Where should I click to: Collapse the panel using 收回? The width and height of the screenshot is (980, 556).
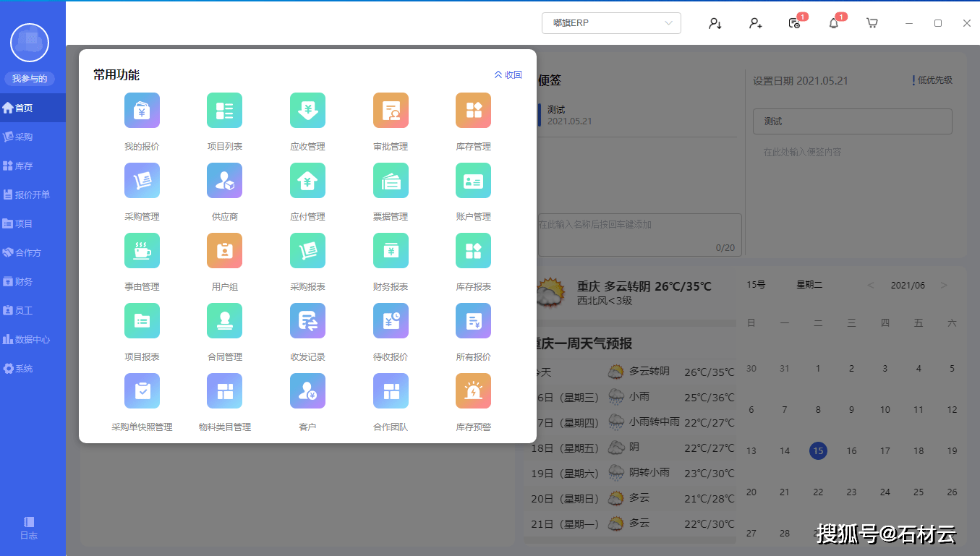tap(508, 74)
